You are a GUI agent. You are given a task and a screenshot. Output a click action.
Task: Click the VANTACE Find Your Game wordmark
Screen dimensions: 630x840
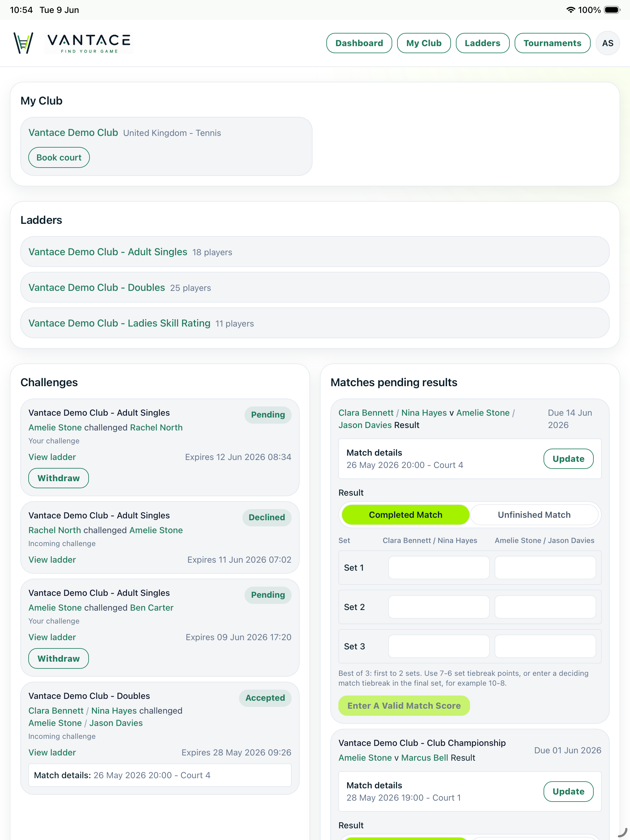89,43
